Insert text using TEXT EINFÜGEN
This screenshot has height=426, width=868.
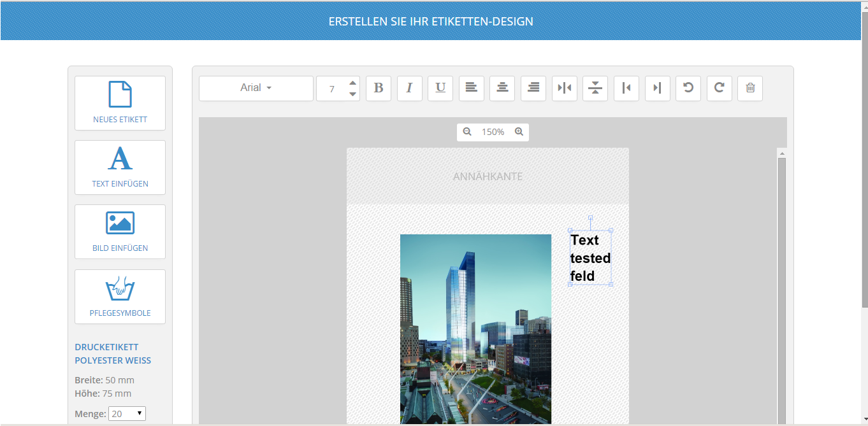pos(120,167)
